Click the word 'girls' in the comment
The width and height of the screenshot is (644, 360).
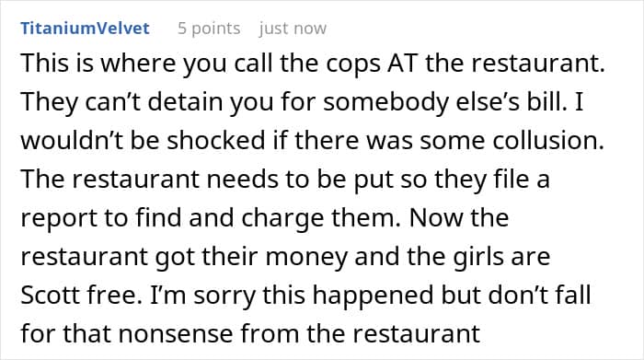tap(479, 257)
